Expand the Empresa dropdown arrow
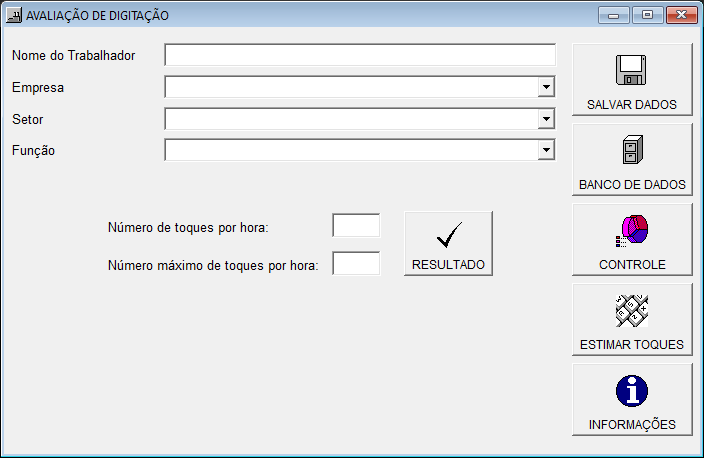704x458 pixels. 546,88
